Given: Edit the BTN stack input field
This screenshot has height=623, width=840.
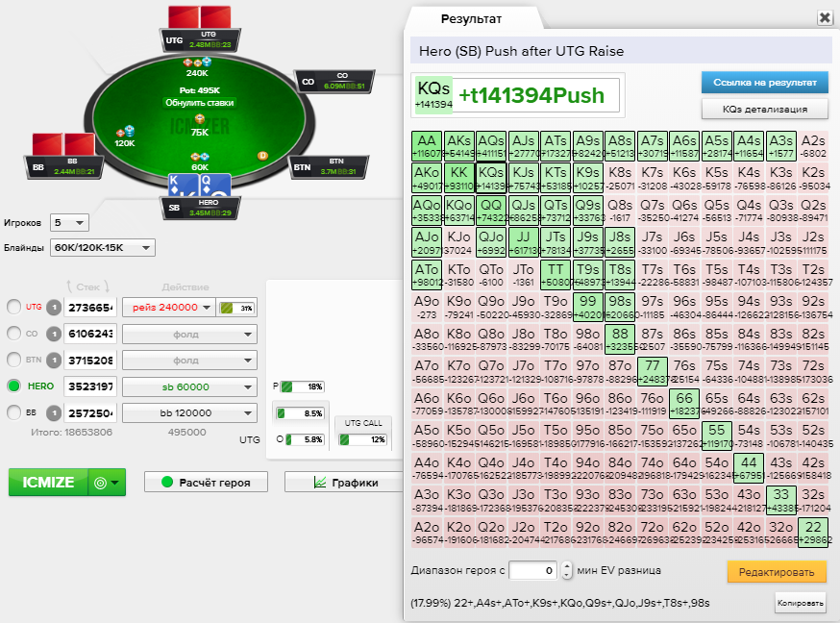Looking at the screenshot, I should 89,360.
